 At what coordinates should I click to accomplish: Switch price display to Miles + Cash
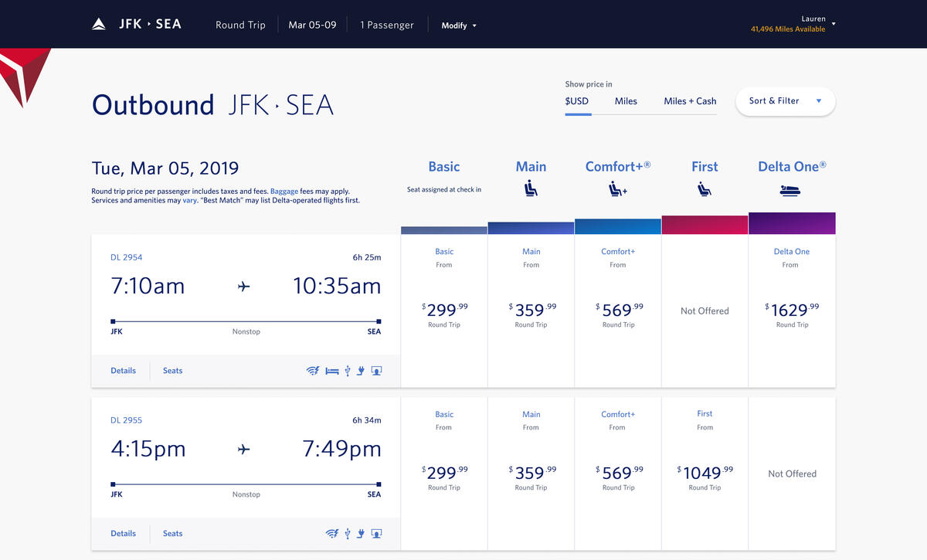pyautogui.click(x=690, y=101)
